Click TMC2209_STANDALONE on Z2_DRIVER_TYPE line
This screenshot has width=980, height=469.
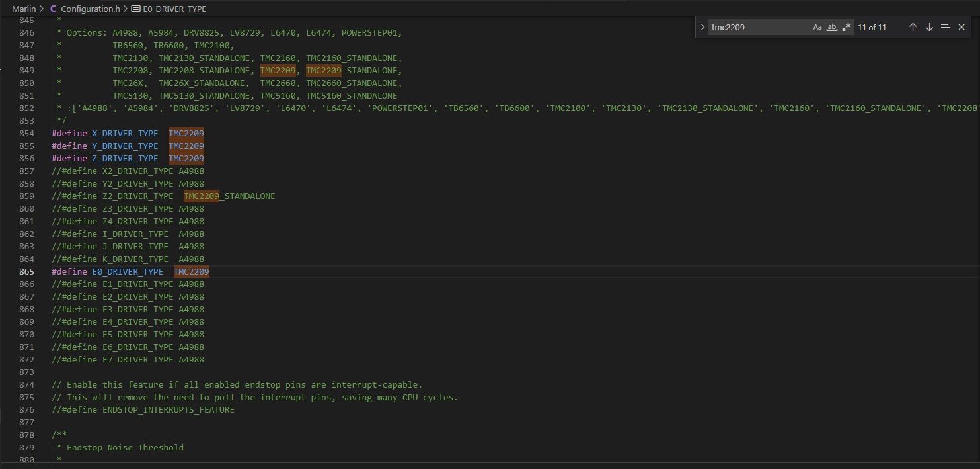coord(229,196)
